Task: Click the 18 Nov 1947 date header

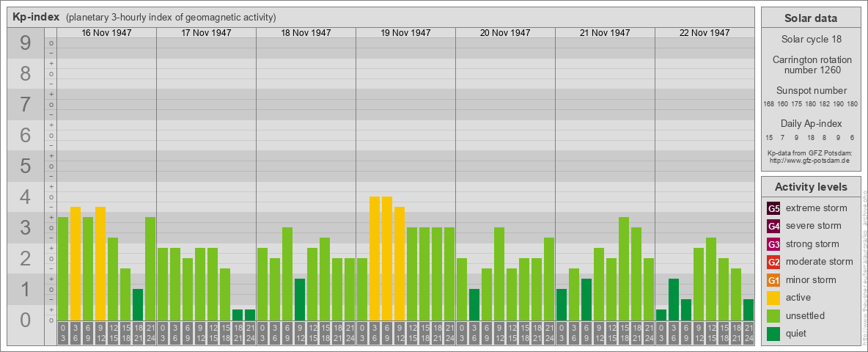Action: click(306, 33)
